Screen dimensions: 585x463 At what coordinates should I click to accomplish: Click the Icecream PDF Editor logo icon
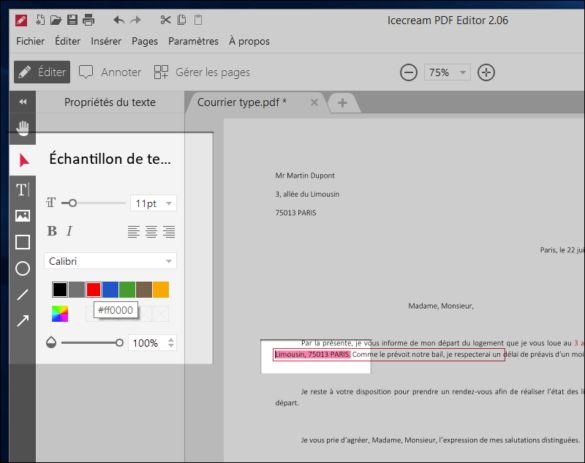pyautogui.click(x=21, y=20)
